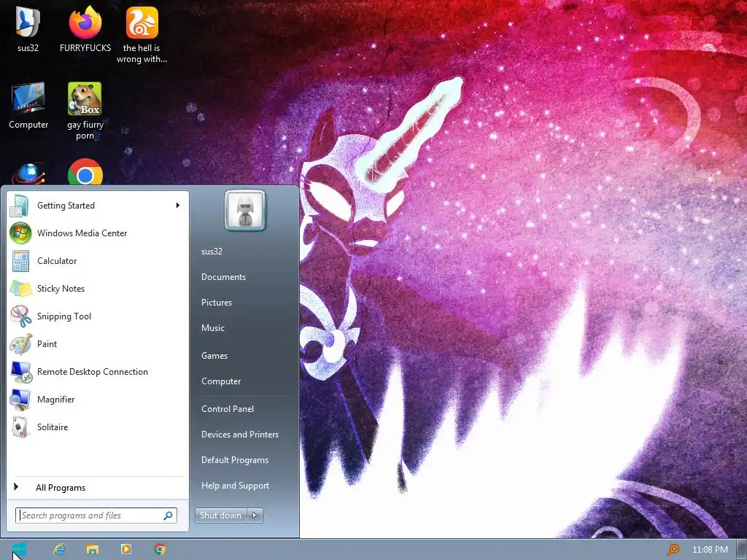This screenshot has height=560, width=747.
Task: Open Documents from Start menu
Action: (x=223, y=277)
